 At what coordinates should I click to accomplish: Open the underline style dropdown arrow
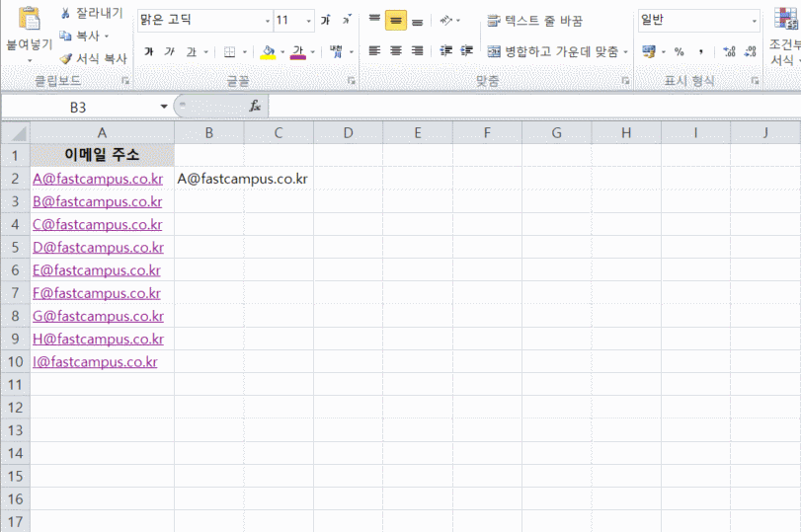(x=205, y=52)
